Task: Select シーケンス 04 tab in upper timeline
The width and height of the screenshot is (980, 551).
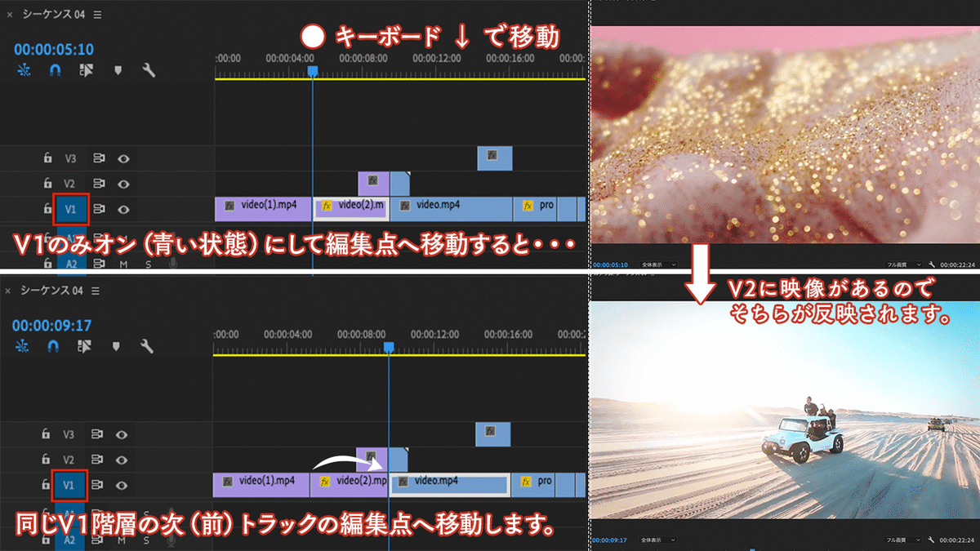Action: (52, 15)
